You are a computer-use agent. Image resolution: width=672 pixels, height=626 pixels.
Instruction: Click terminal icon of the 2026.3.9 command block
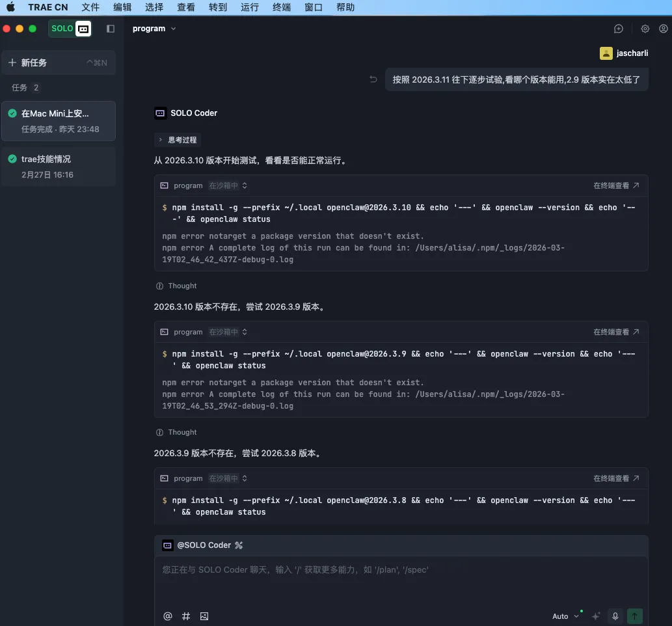164,332
